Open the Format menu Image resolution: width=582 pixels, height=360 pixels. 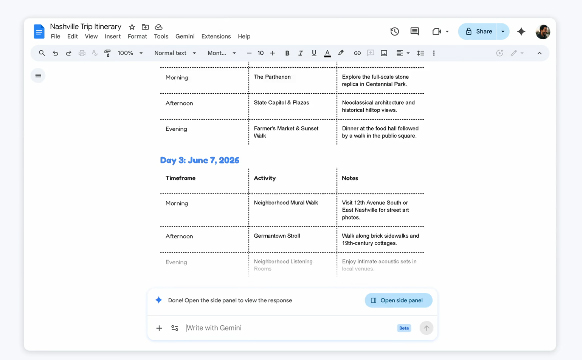[x=137, y=36]
